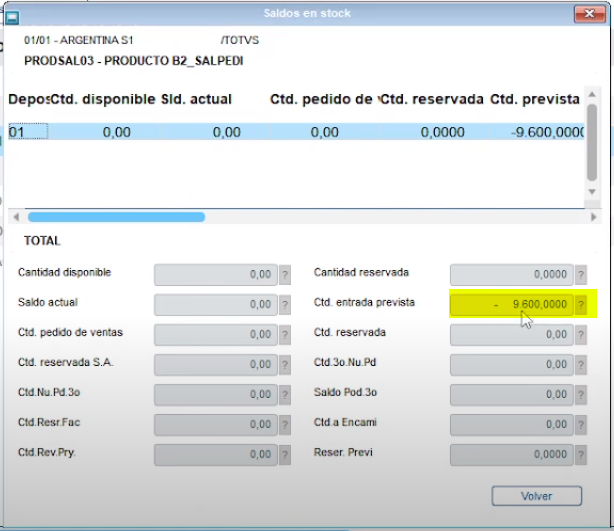Open help for Ctd. reservada S.A.
The height and width of the screenshot is (531, 614).
coord(285,365)
